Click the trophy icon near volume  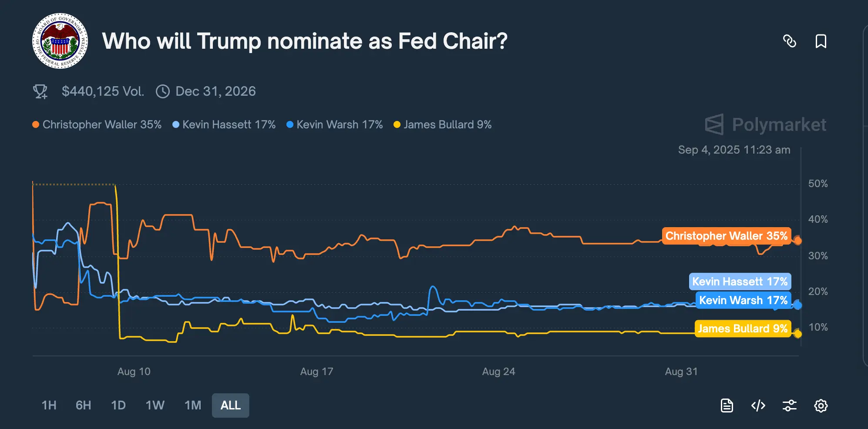coord(40,91)
